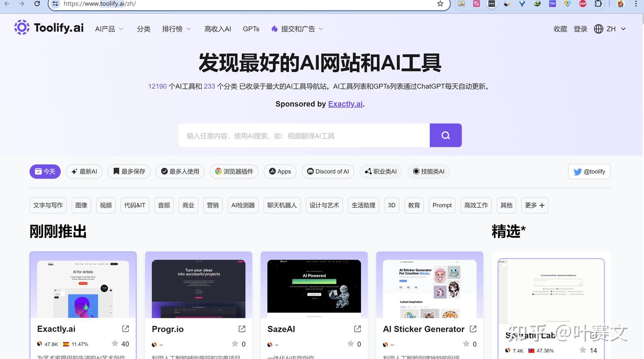Select the 聊天机器人 category
The width and height of the screenshot is (644, 359).
[282, 205]
